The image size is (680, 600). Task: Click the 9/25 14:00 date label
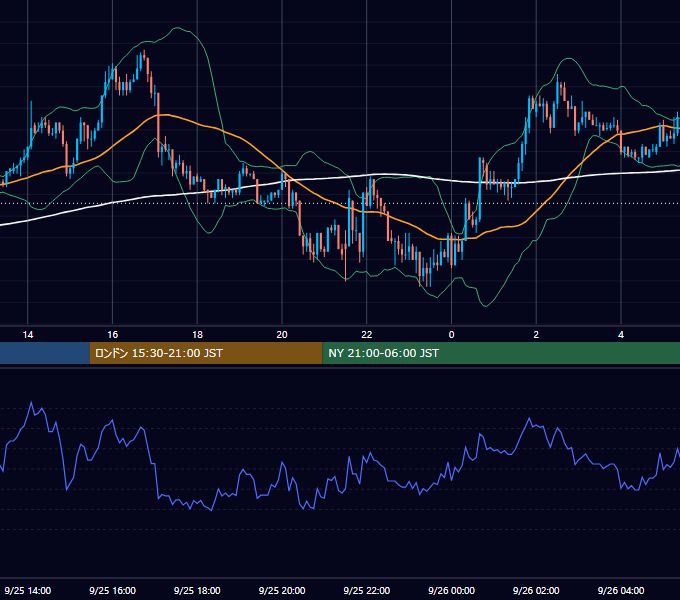point(28,590)
